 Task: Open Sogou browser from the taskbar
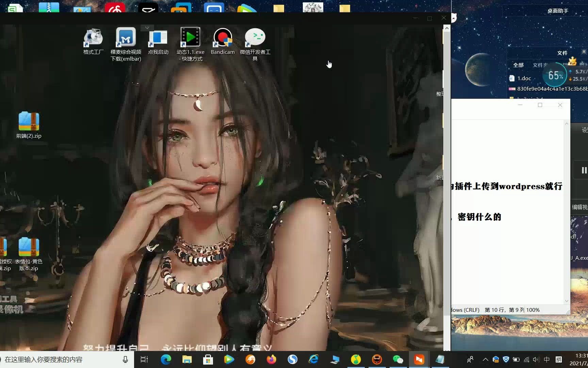(x=292, y=359)
